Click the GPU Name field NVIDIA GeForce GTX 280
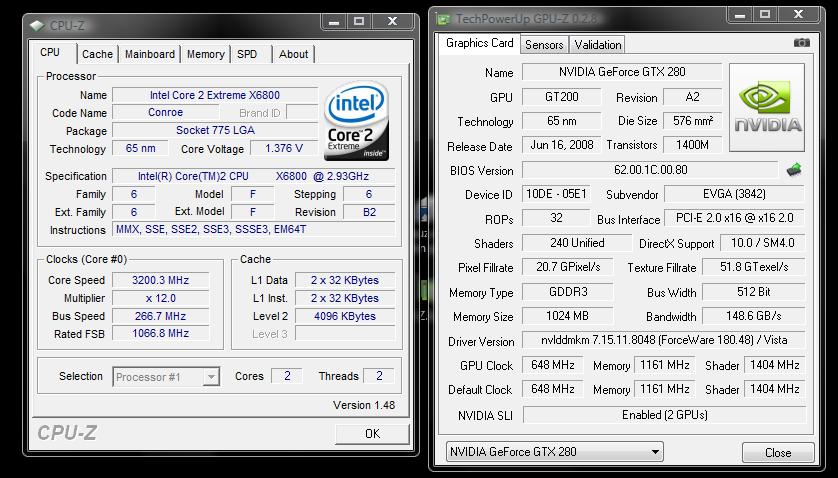The image size is (838, 478). pyautogui.click(x=622, y=72)
